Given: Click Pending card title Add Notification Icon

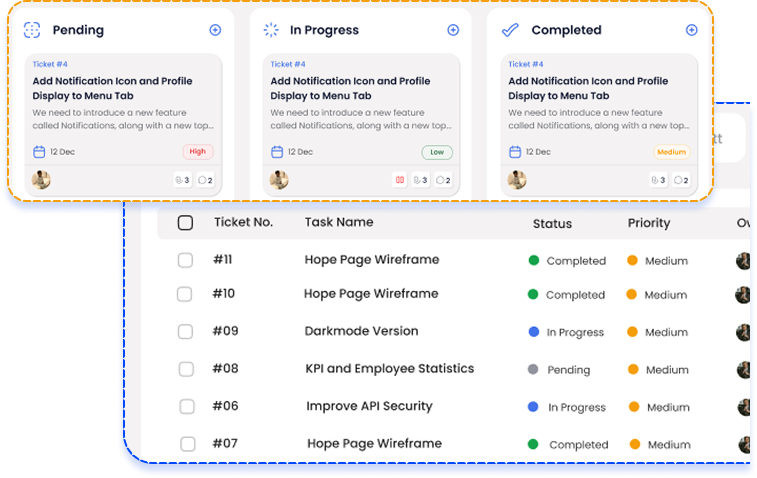Looking at the screenshot, I should click(112, 88).
